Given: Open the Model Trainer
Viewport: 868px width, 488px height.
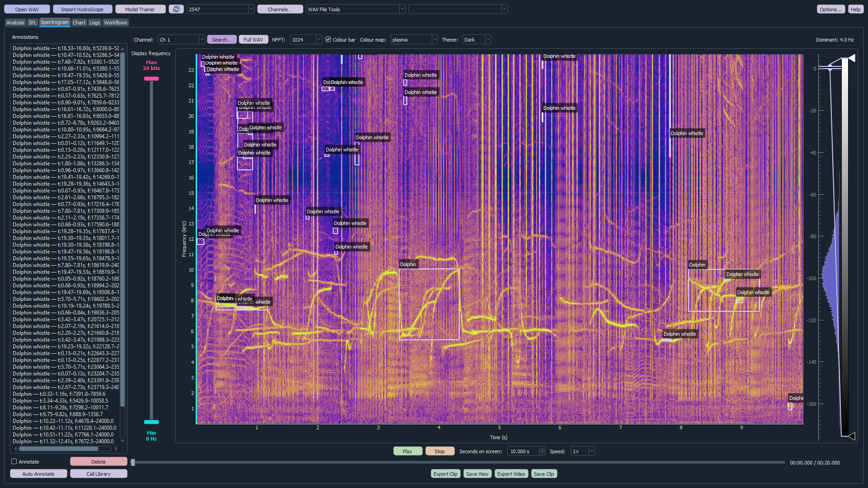Looking at the screenshot, I should (x=140, y=9).
